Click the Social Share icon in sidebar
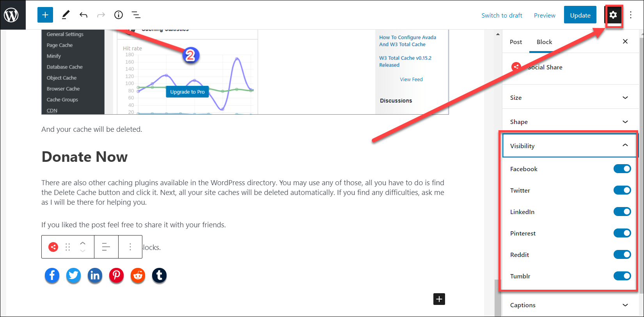Image resolution: width=644 pixels, height=317 pixels. pos(516,67)
